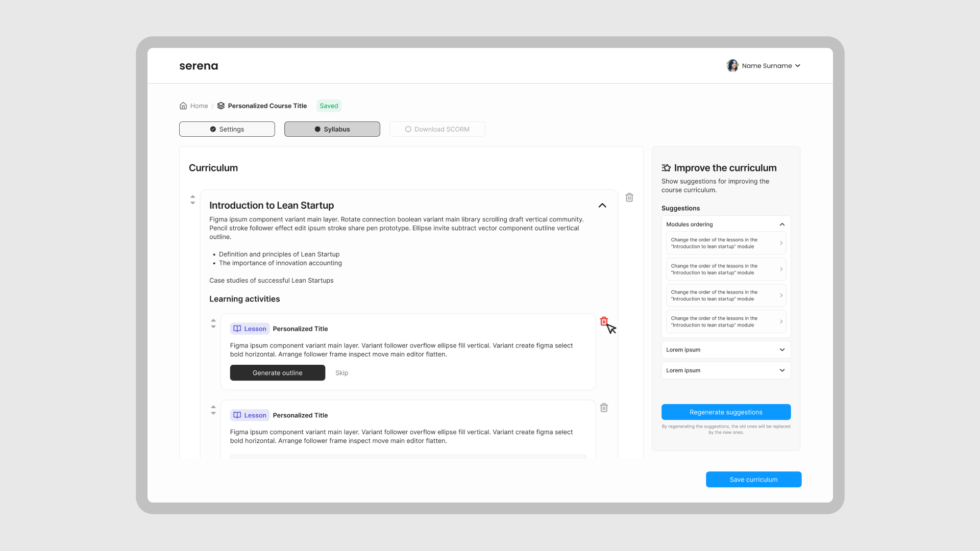Expand the first Lorem ipsum dropdown
This screenshot has width=980, height=551.
(726, 350)
